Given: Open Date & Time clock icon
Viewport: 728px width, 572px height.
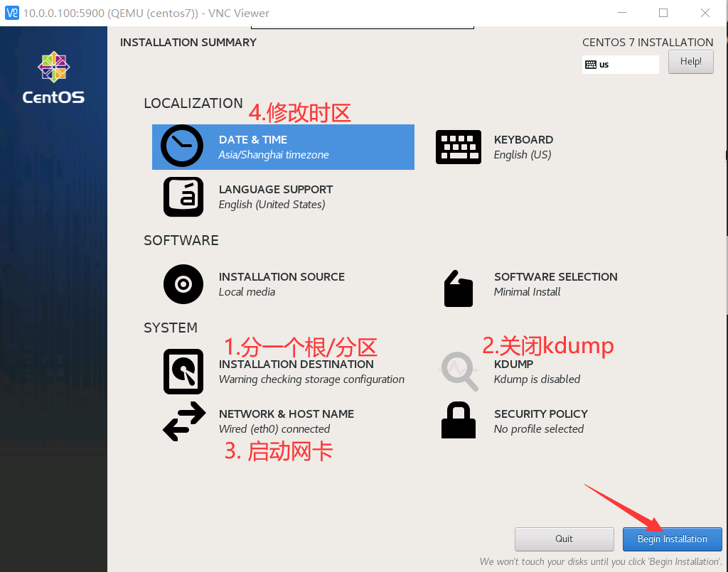Looking at the screenshot, I should (182, 146).
